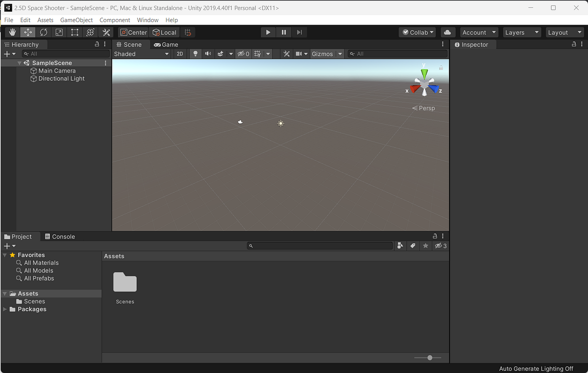Select the Rect Transform tool
This screenshot has width=588, height=373.
[74, 31]
